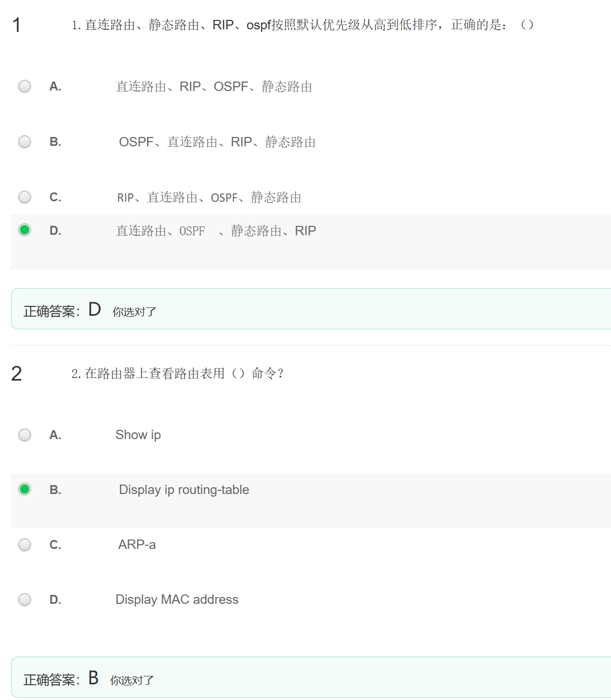Choose radio button C for question 1
This screenshot has width=611, height=700.
coord(25,197)
